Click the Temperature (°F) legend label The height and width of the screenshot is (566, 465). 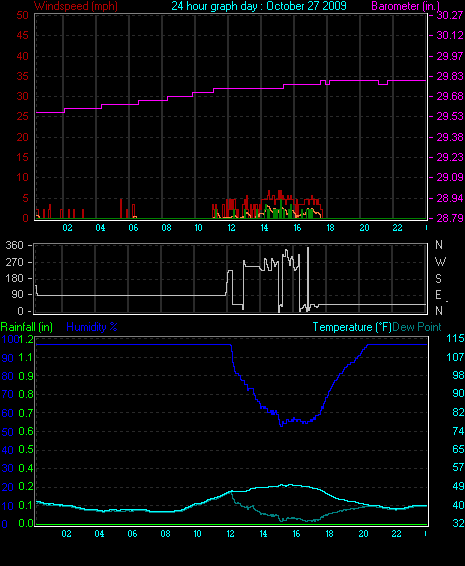point(352,327)
